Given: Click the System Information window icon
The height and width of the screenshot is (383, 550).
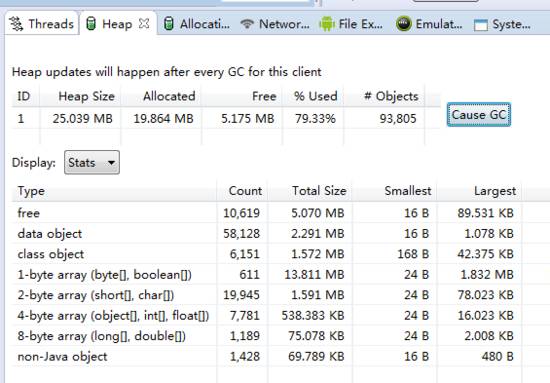Looking at the screenshot, I should tap(481, 25).
